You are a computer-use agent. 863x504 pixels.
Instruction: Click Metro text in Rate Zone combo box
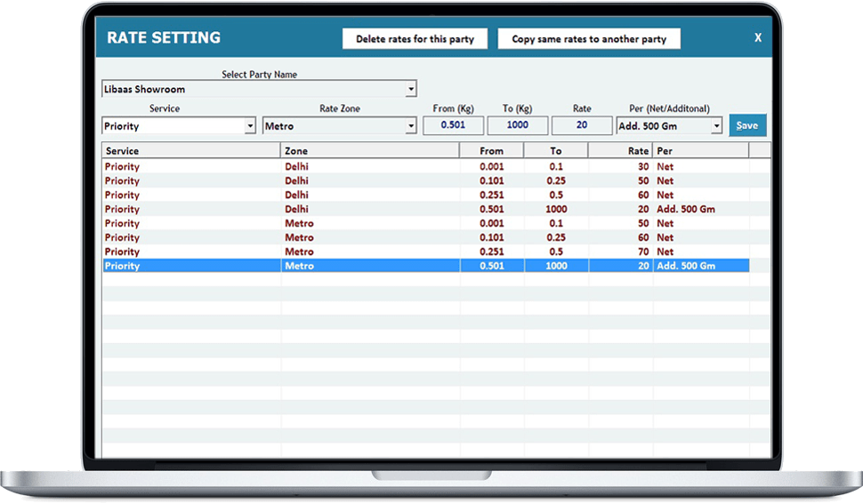click(279, 126)
